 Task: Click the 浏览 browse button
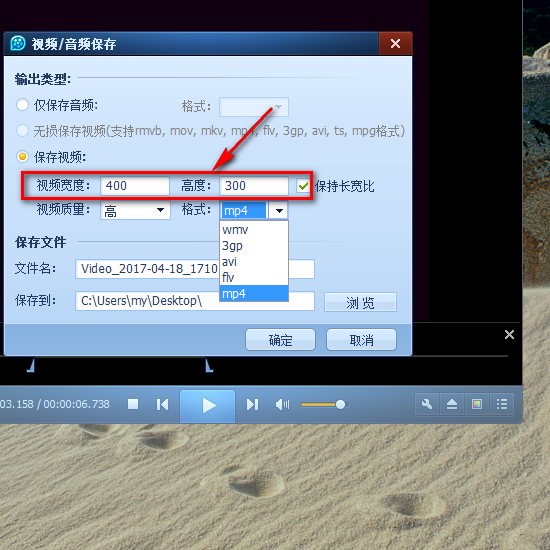point(360,302)
